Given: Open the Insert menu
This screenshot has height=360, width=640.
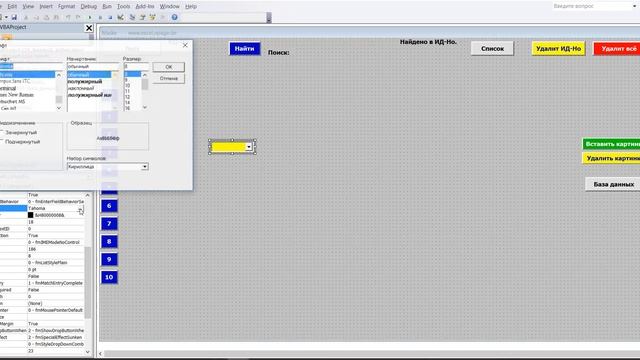Looking at the screenshot, I should 46,7.
